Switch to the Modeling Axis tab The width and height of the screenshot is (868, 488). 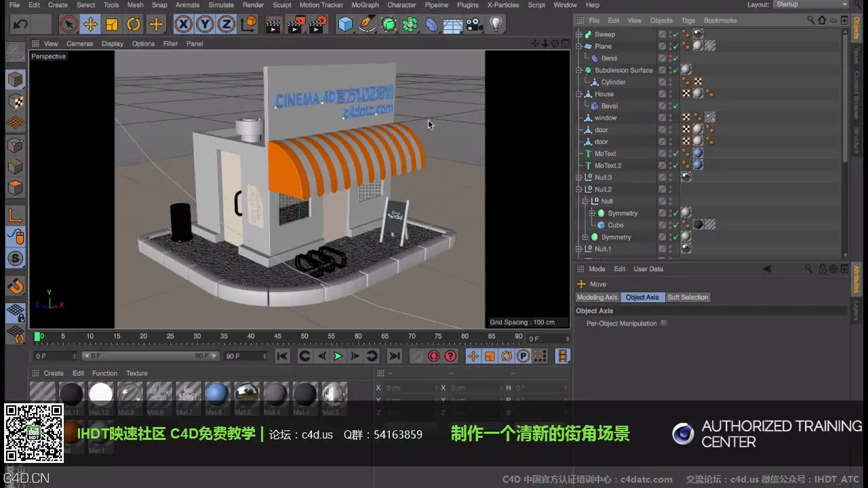pyautogui.click(x=597, y=298)
